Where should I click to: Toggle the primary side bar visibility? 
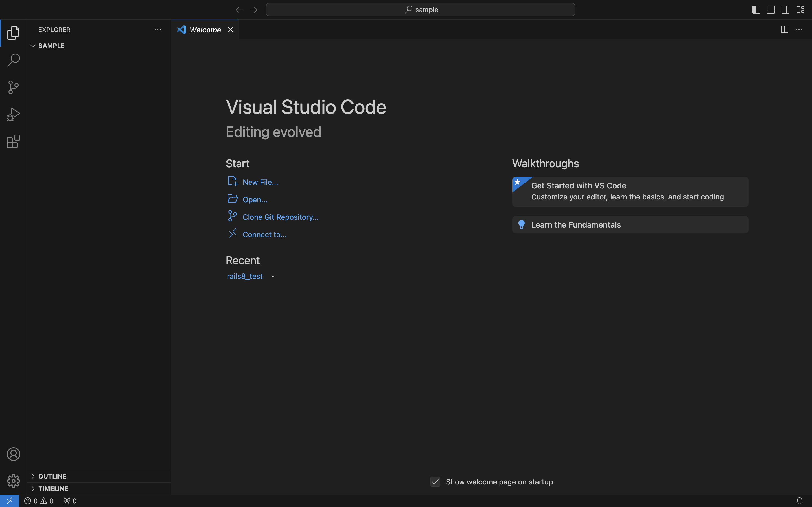(x=756, y=10)
